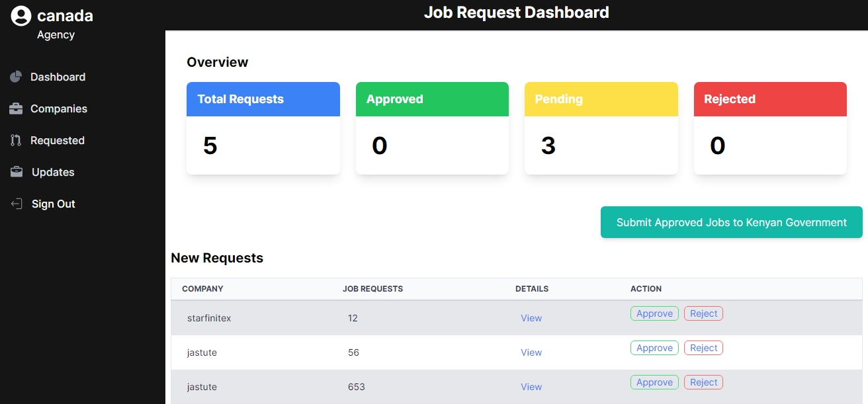
Task: Click the COMPANY column header
Action: coord(202,289)
